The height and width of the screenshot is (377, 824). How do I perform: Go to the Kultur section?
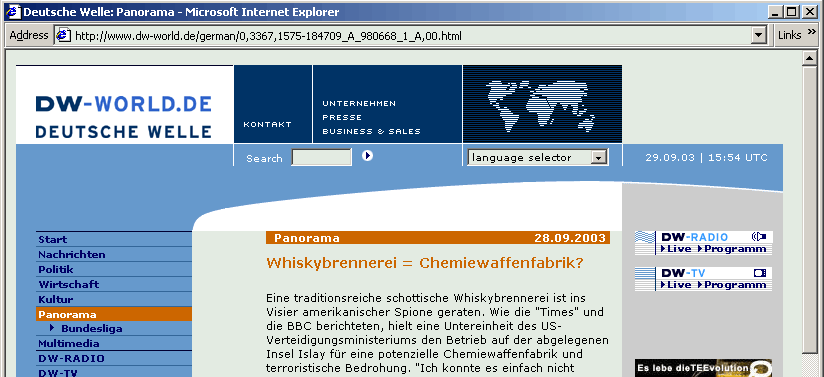point(55,300)
